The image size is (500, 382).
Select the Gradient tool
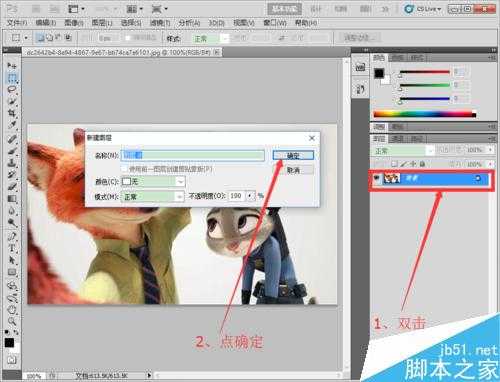coord(12,199)
